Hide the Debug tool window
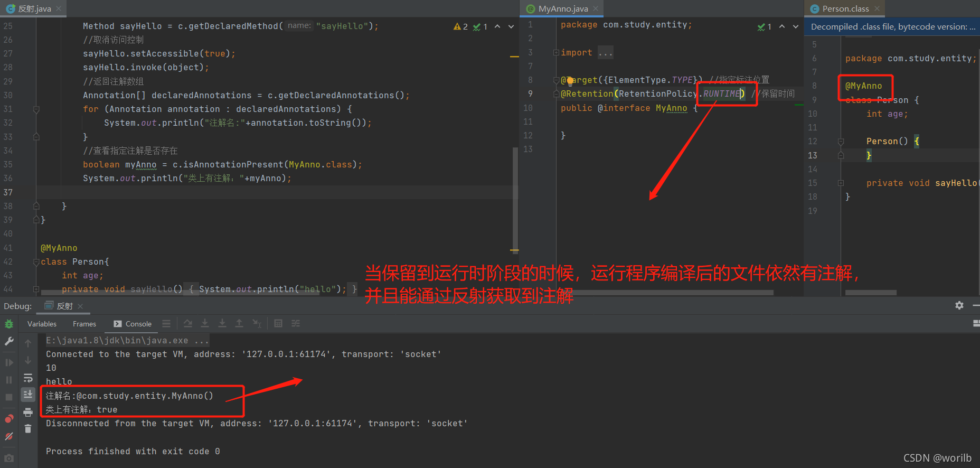This screenshot has width=980, height=468. point(976,305)
